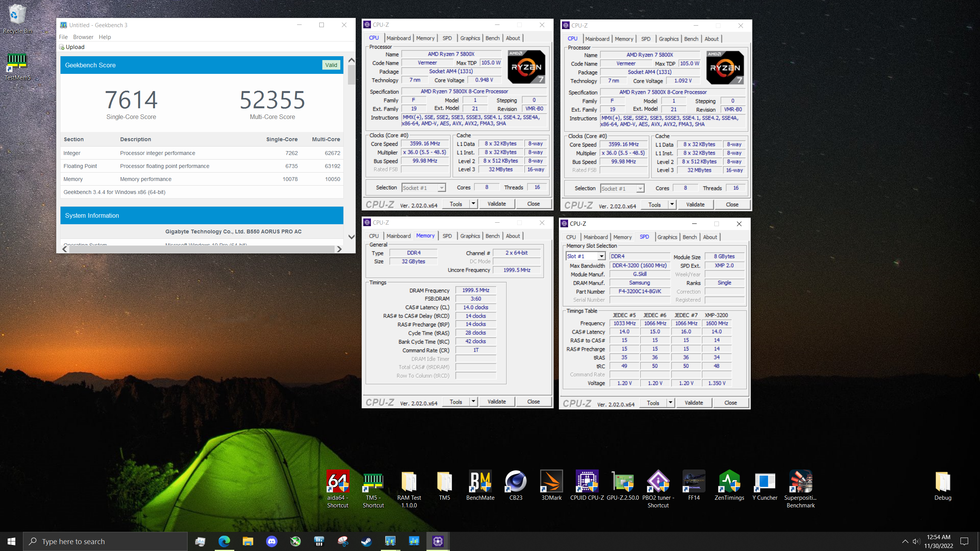Launch the BenchMate desktop shortcut
980x551 pixels.
[x=480, y=485]
